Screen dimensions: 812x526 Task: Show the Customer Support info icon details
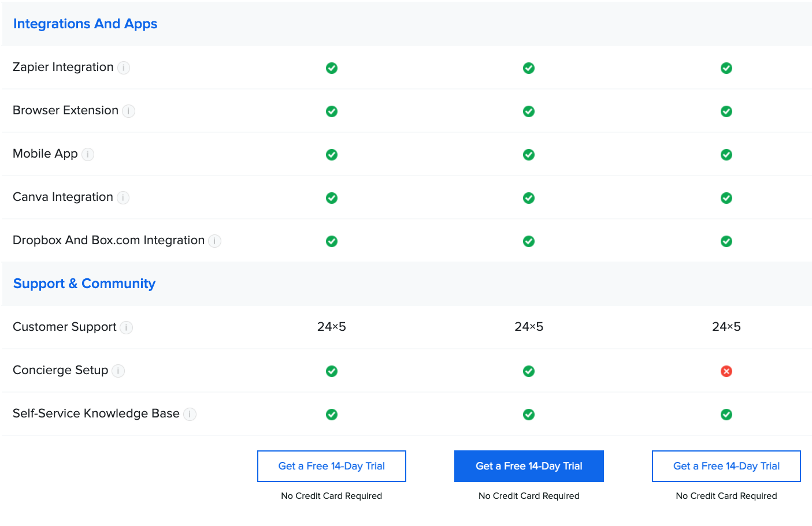click(x=127, y=328)
